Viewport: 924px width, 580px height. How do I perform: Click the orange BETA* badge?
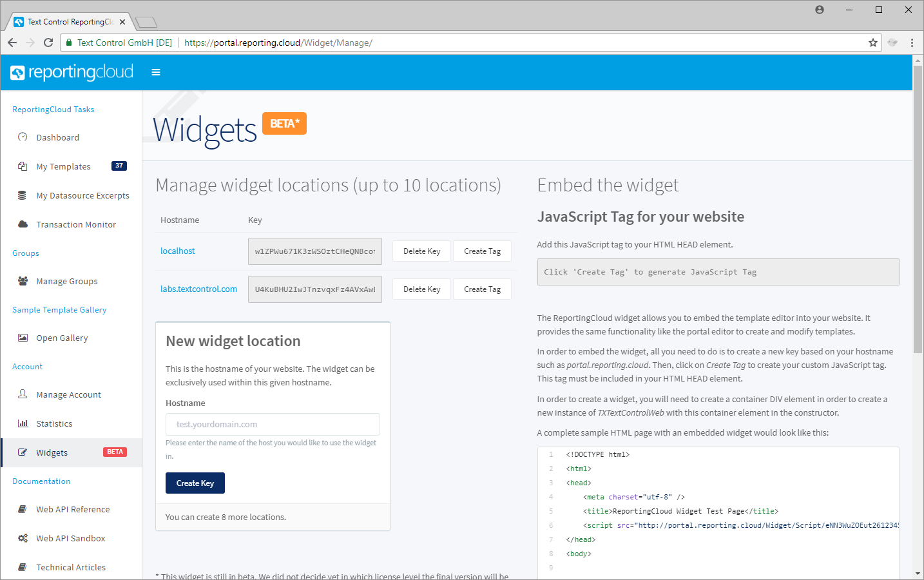[284, 123]
